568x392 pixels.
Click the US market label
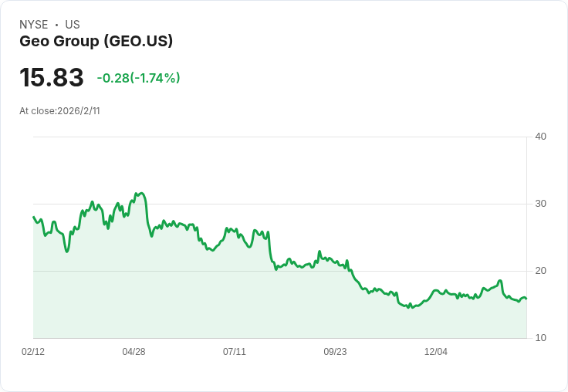73,25
